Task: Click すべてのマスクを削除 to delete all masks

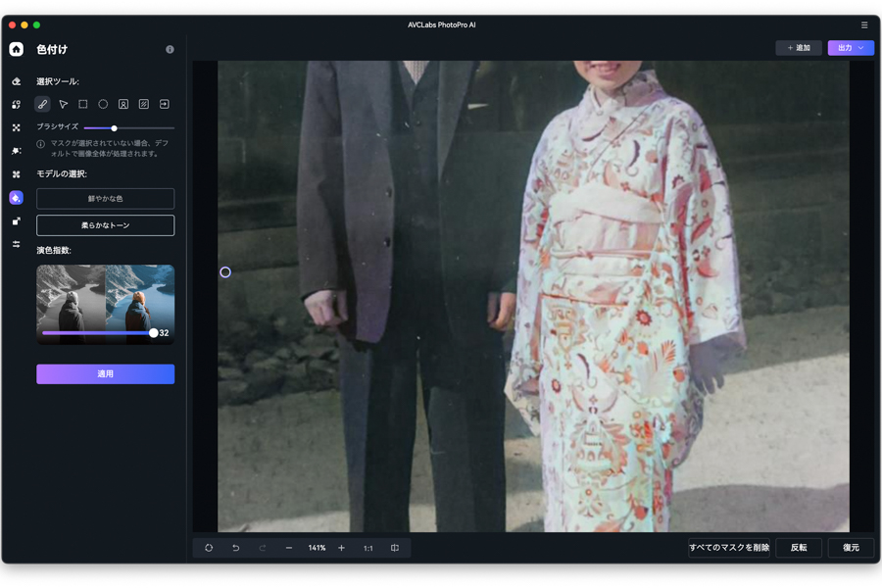Action: (x=731, y=548)
